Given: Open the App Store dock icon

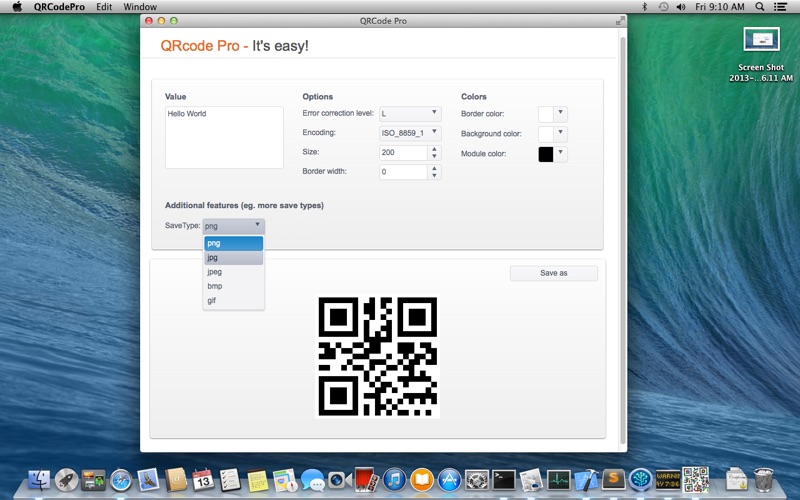Looking at the screenshot, I should (449, 480).
